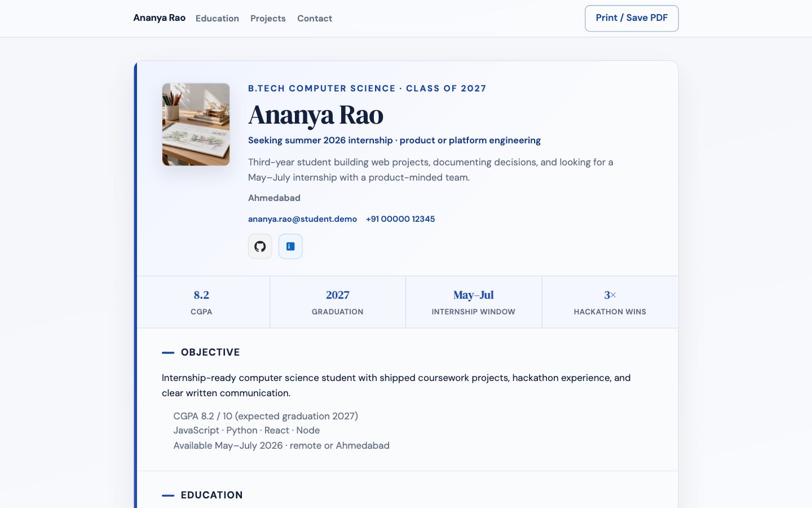Click the Seeking summer 2026 internship tagline
The height and width of the screenshot is (508, 812).
pos(394,141)
